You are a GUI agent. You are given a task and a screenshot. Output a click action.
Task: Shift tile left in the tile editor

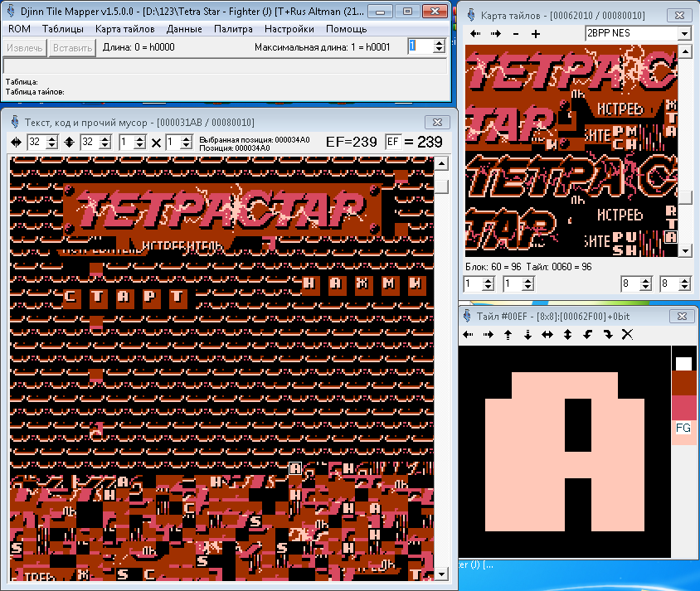coord(469,335)
